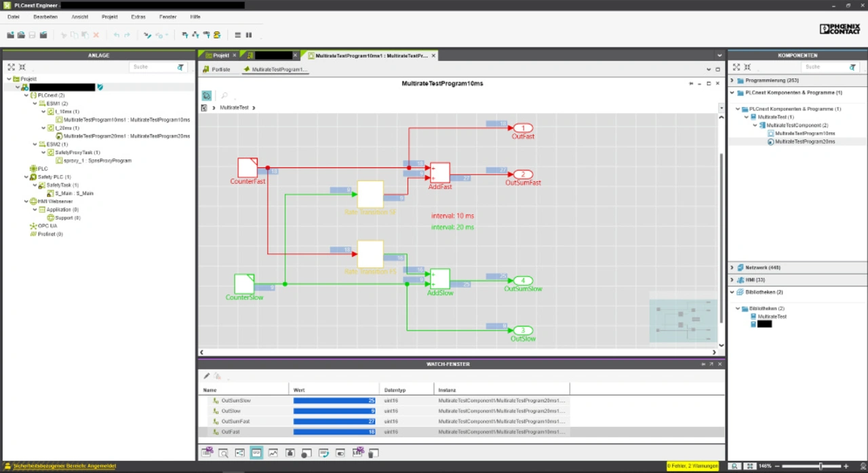Click the undo arrow in the toolbar
The height and width of the screenshot is (473, 868).
tap(117, 35)
